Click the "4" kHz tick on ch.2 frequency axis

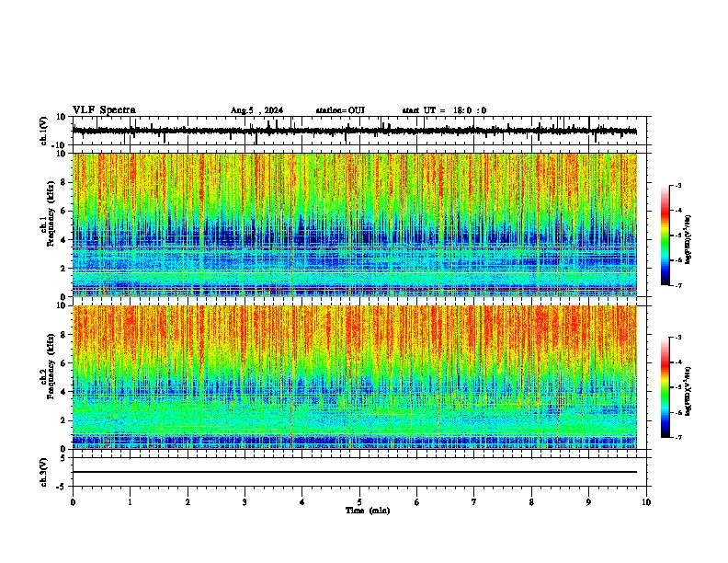[63, 392]
